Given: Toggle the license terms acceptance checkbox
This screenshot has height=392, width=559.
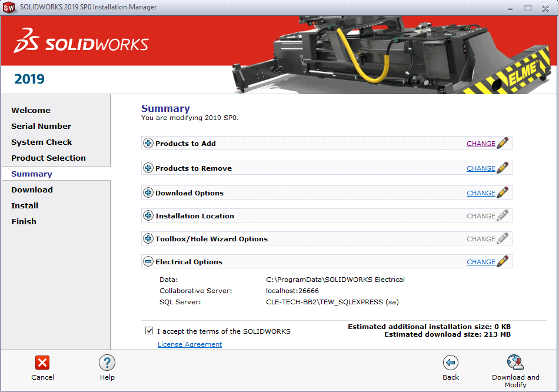Looking at the screenshot, I should [x=149, y=331].
